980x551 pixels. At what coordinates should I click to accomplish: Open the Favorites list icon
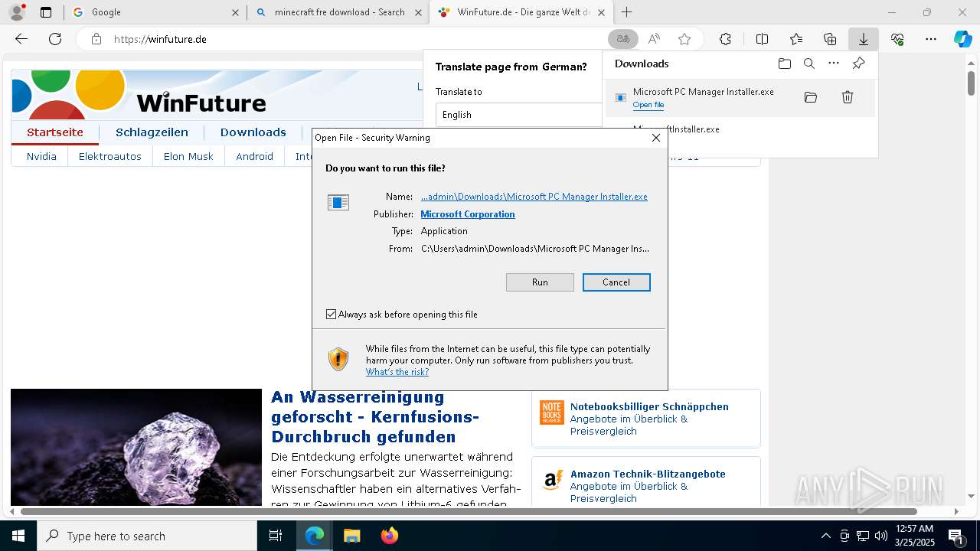tap(796, 39)
